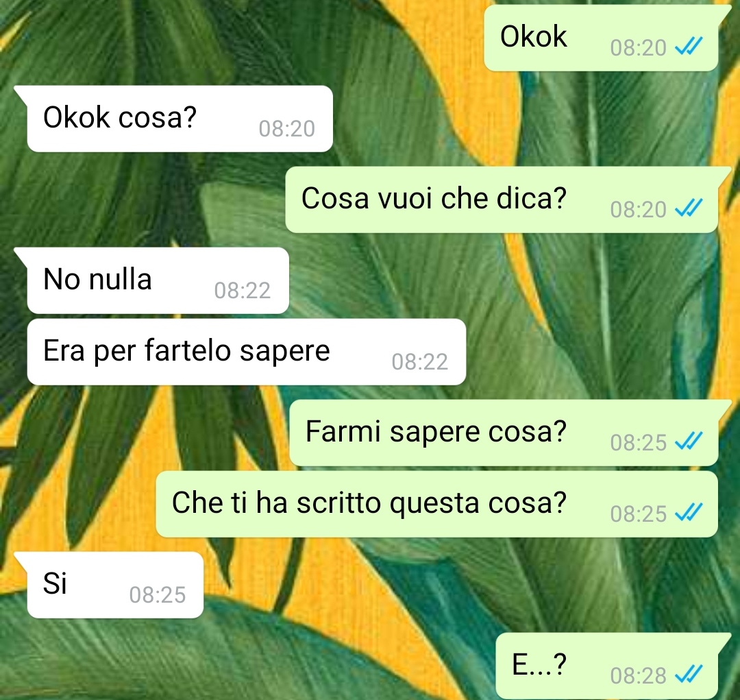Tap the 08:20 timestamp on 'Okok cosa?'
This screenshot has height=700, width=740.
287,128
